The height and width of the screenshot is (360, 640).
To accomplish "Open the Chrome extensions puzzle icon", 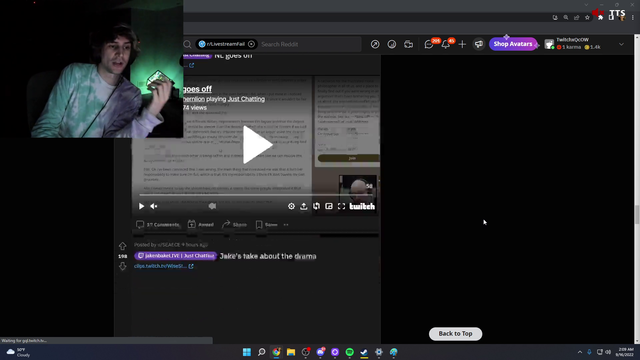I will [x=600, y=18].
